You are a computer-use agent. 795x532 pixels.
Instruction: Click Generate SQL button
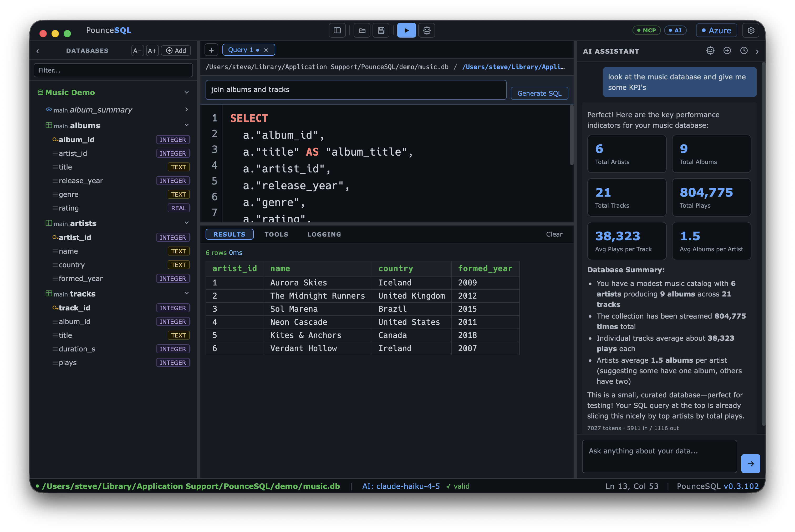tap(539, 93)
